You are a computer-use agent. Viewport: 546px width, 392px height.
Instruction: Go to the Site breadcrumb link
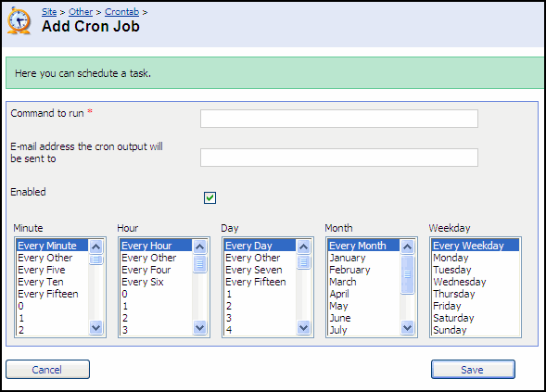49,12
